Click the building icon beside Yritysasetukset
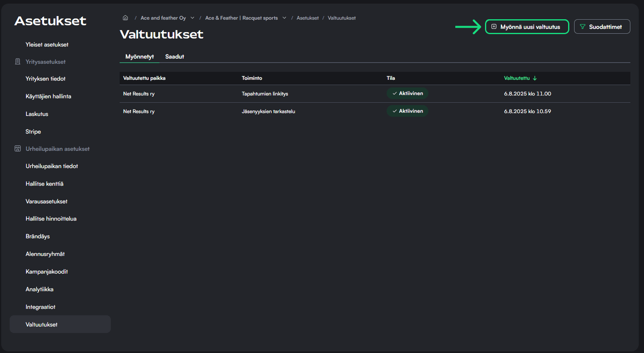The width and height of the screenshot is (644, 353). tap(18, 61)
